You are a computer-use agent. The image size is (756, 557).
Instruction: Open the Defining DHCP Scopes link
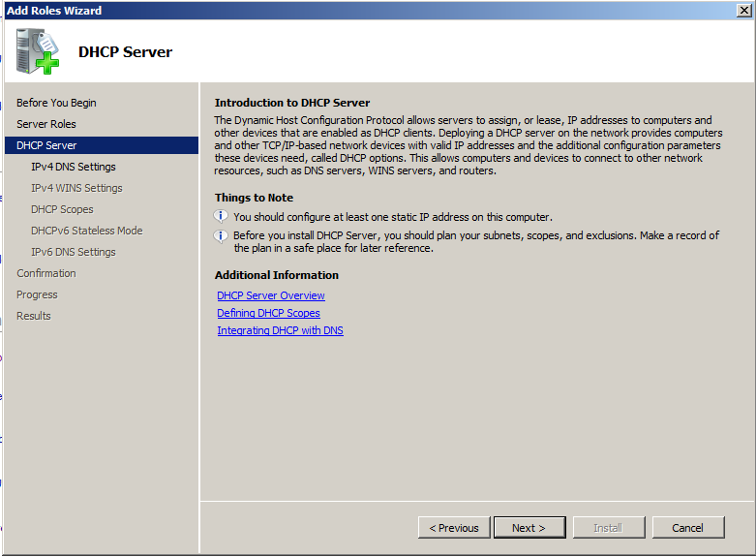click(x=268, y=313)
